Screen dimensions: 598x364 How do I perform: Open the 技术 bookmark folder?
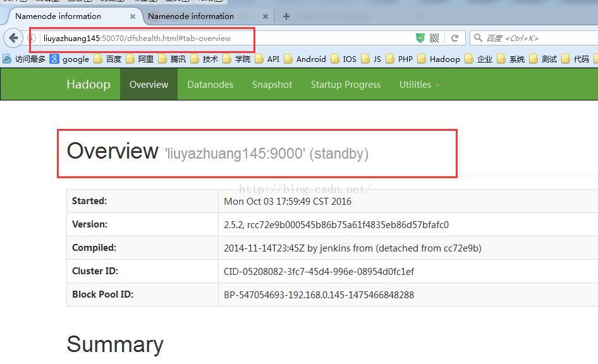click(x=204, y=59)
